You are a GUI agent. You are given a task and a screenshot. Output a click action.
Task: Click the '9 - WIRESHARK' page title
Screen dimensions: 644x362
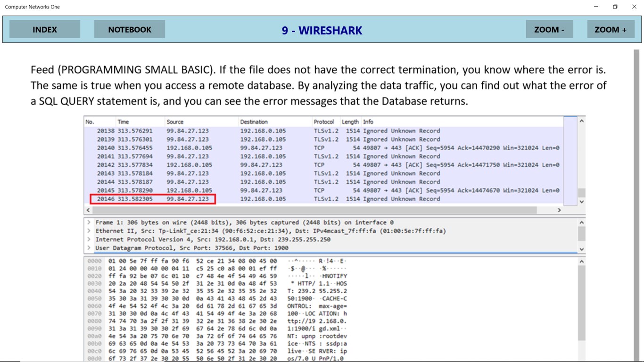tap(322, 30)
